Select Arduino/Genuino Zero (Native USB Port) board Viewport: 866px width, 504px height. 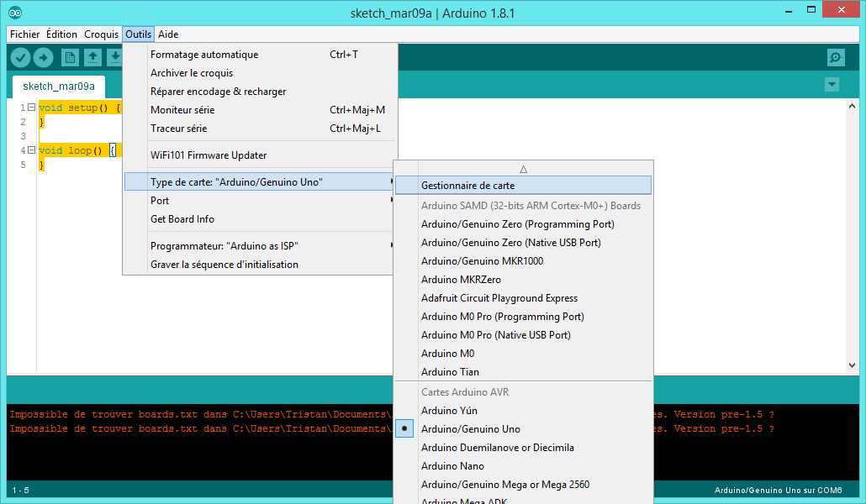523,242
